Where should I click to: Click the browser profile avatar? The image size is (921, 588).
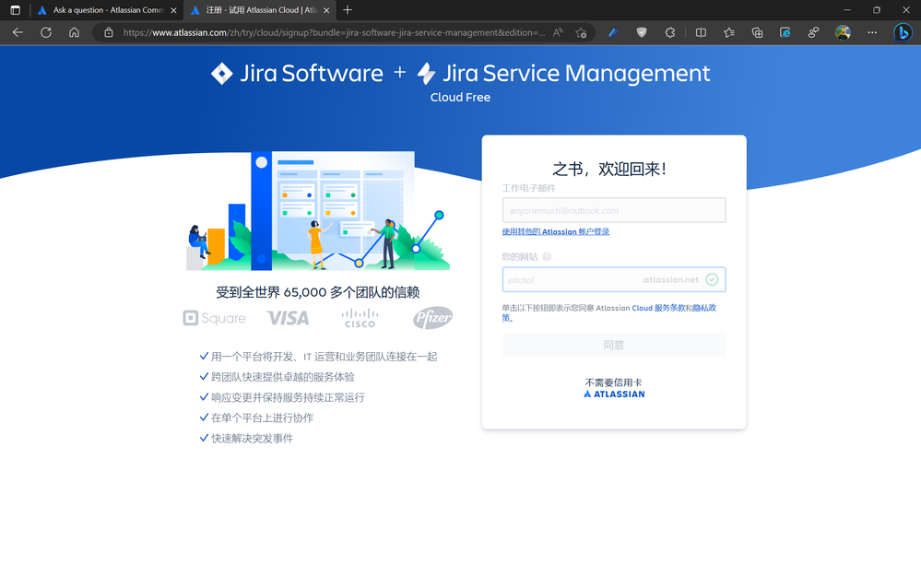(x=843, y=32)
